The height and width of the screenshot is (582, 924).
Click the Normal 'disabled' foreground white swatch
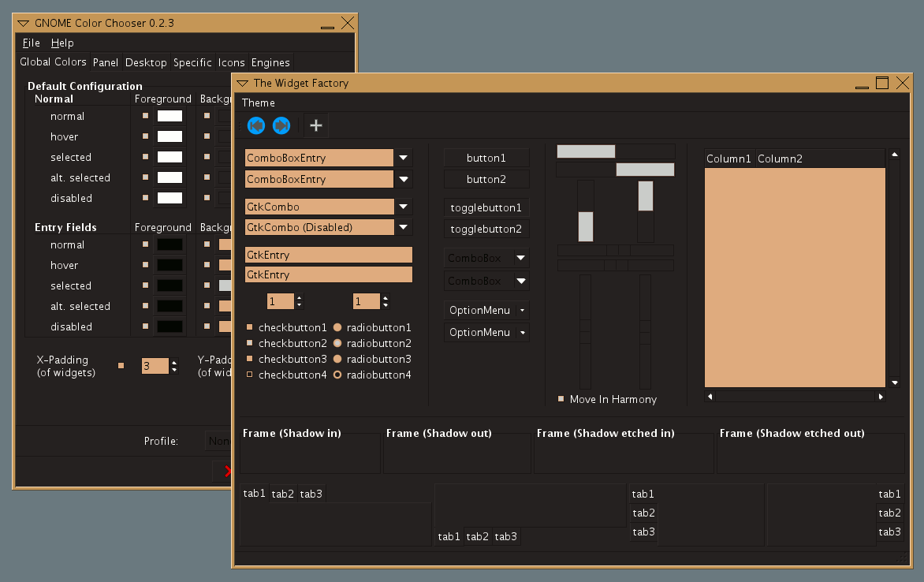(x=170, y=198)
